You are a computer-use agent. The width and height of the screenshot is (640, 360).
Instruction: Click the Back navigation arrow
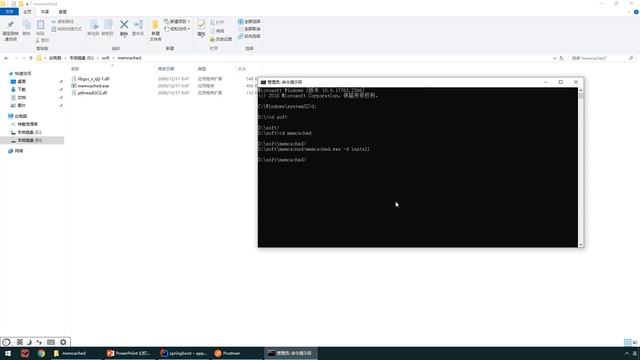click(x=6, y=58)
